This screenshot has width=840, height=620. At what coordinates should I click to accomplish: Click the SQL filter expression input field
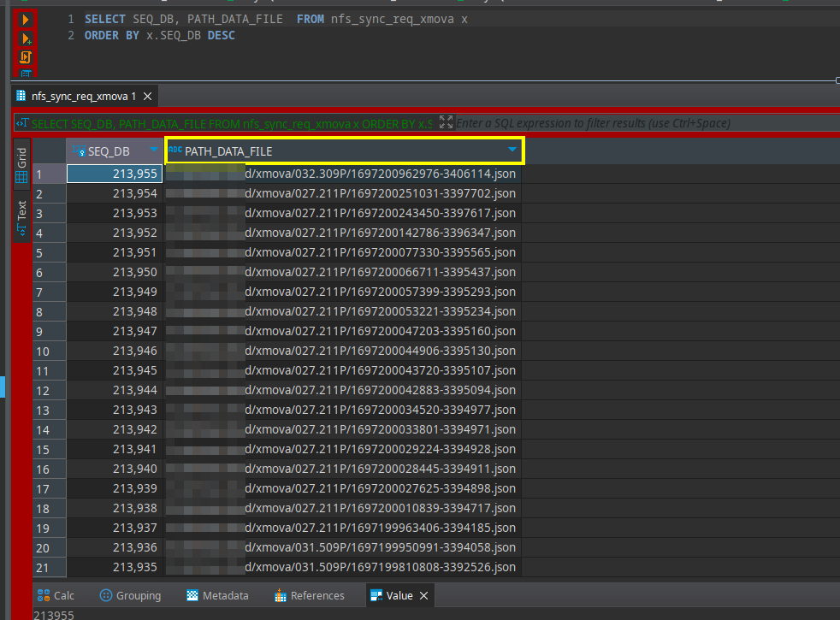point(642,123)
